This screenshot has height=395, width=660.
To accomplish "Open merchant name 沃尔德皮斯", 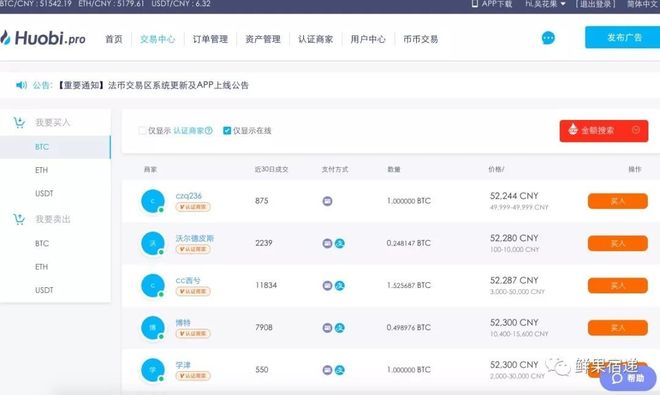I will pyautogui.click(x=194, y=238).
